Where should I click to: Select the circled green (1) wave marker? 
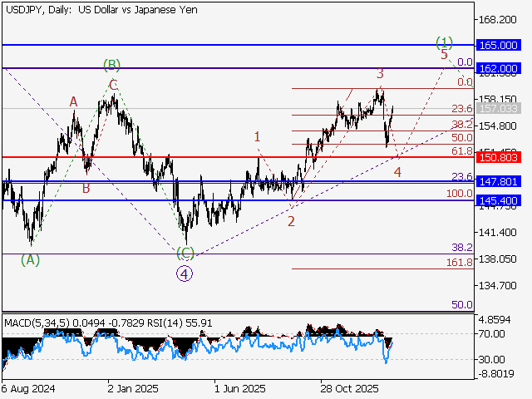click(x=445, y=42)
